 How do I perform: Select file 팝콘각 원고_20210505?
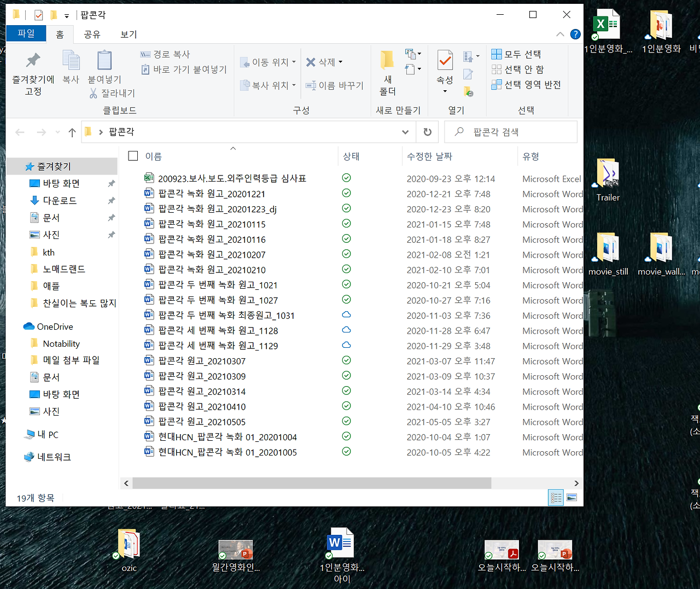pyautogui.click(x=202, y=422)
